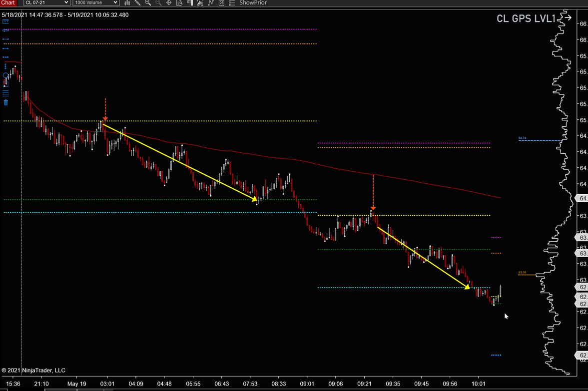Select the crosshair cursor icon
Viewport: 588px width, 391px height.
coord(169,2)
